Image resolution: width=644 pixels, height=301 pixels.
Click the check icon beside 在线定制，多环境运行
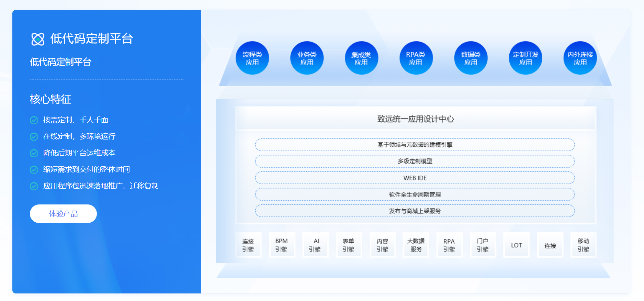(34, 136)
